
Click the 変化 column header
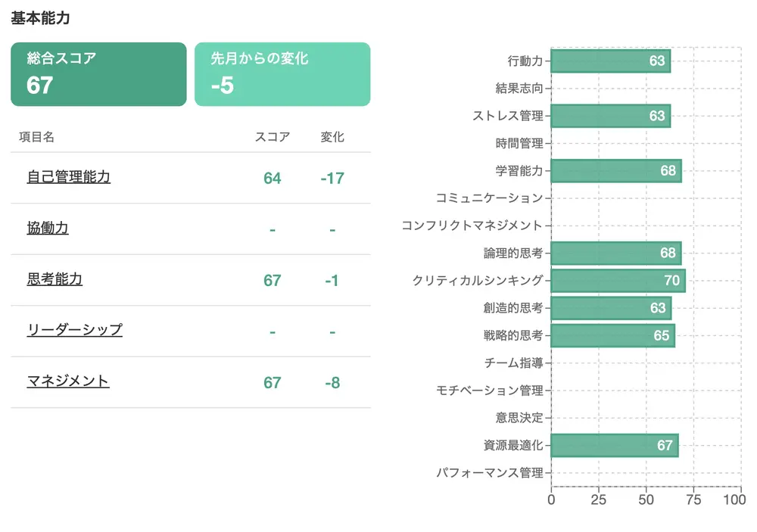tap(332, 137)
